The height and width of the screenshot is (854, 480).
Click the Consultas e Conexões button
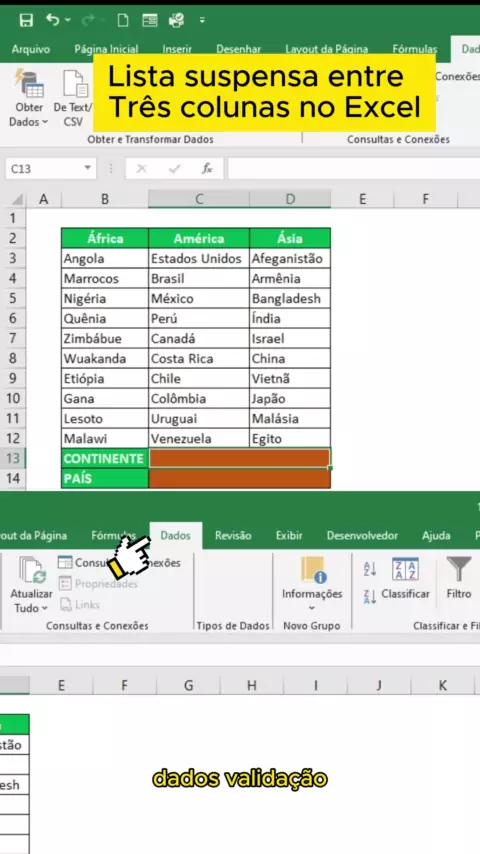(x=119, y=562)
